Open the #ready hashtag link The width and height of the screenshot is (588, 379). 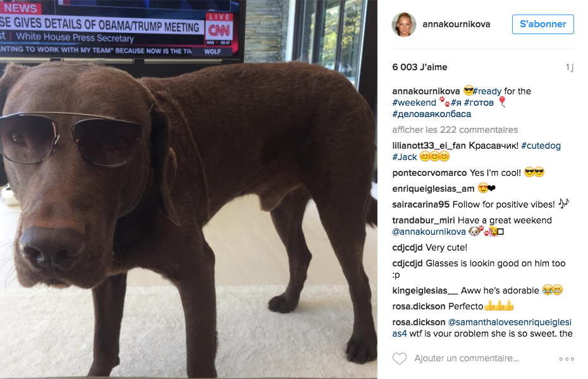click(487, 91)
